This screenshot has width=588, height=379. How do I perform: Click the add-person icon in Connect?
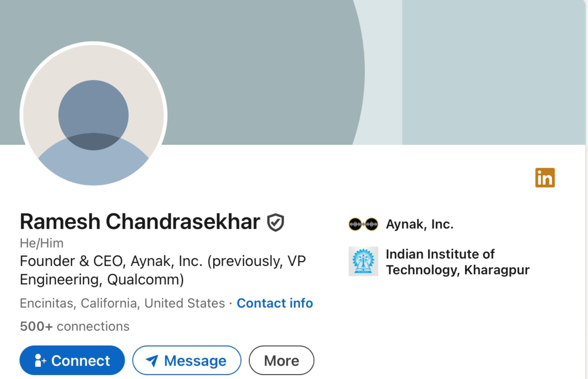point(40,360)
